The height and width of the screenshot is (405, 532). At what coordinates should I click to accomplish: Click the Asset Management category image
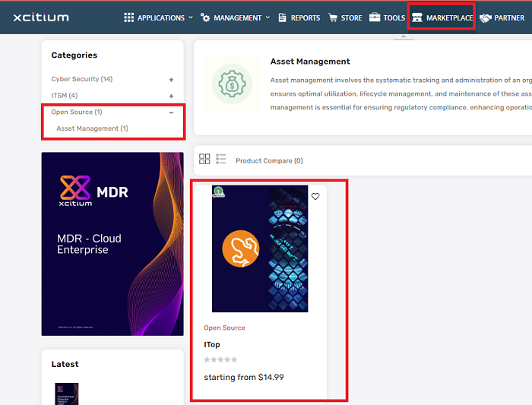point(232,84)
